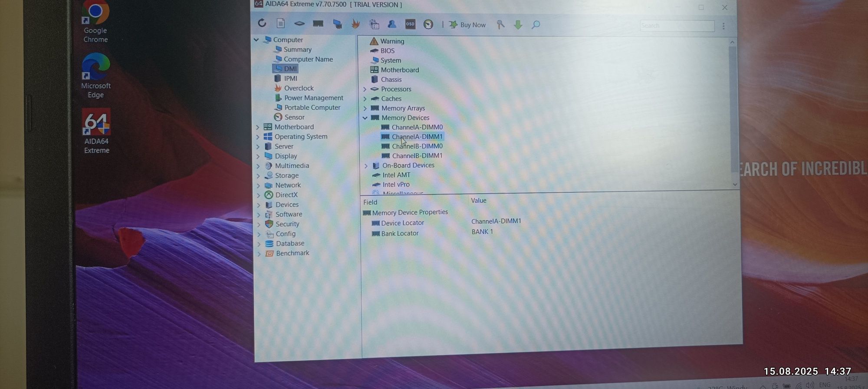Viewport: 868px width, 389px height.
Task: Open the Report page icon
Action: click(281, 23)
